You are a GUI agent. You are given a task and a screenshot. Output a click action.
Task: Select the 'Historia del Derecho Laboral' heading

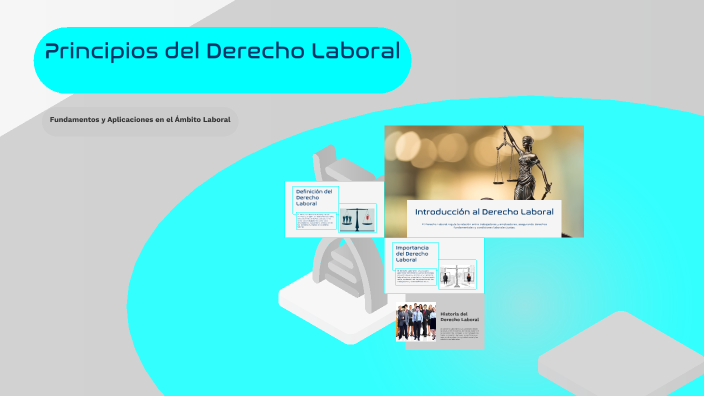click(459, 317)
